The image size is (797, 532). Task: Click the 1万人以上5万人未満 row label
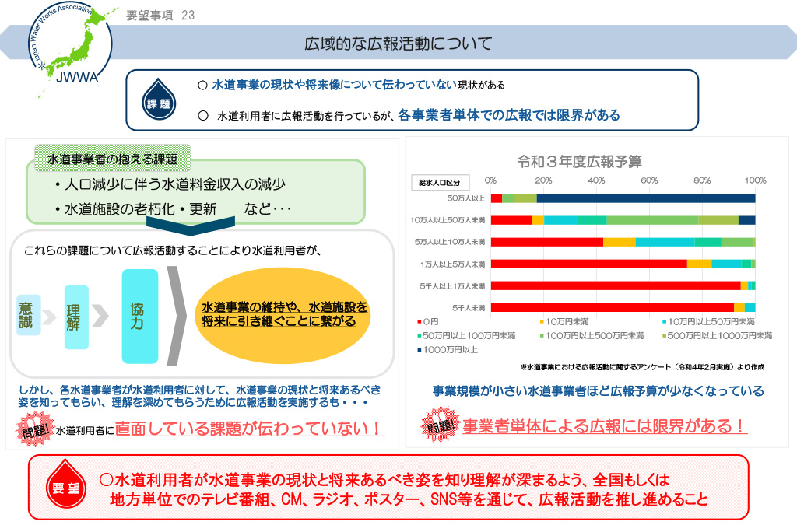pos(452,264)
